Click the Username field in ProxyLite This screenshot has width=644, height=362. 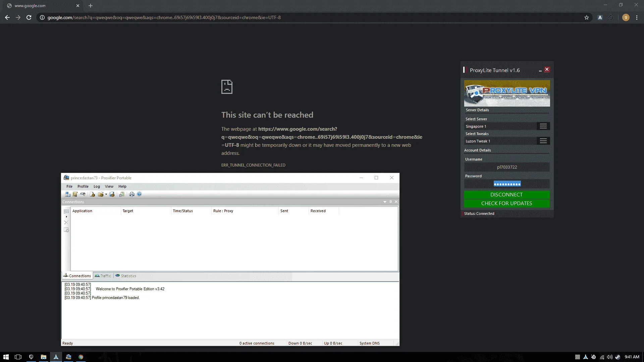point(507,167)
